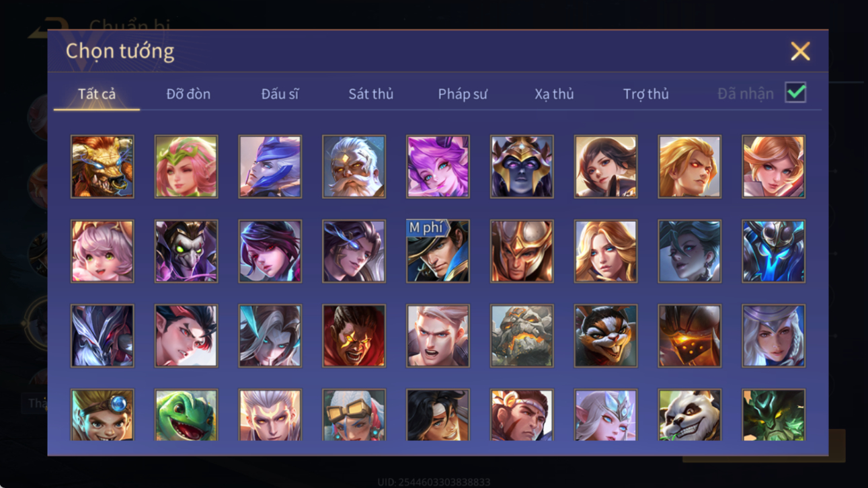Select the 'Đấu sĩ' tab

[x=280, y=94]
